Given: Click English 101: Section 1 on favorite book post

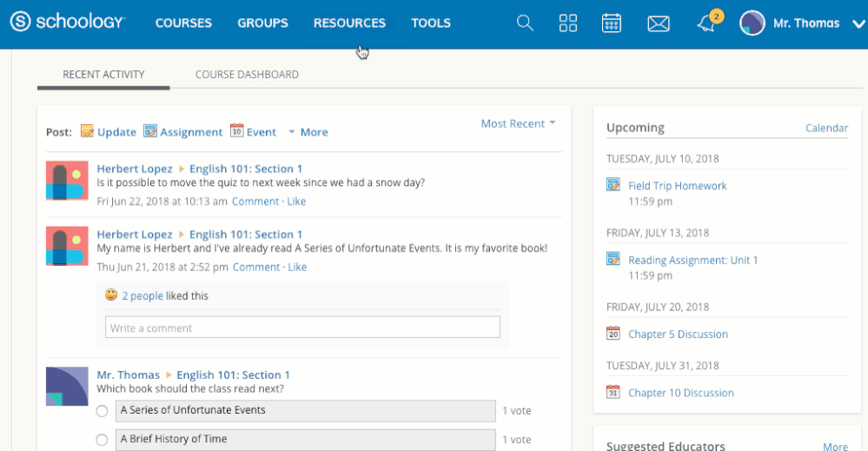Looking at the screenshot, I should 246,234.
